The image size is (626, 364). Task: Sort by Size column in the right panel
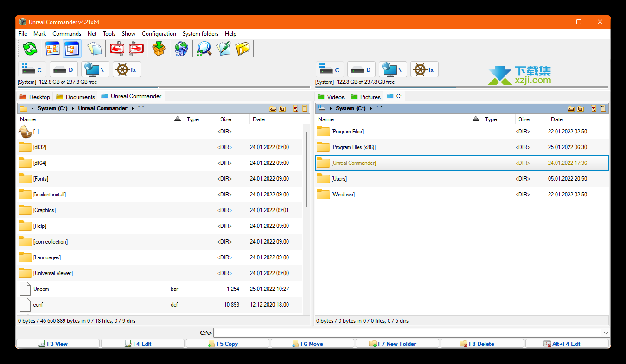click(x=531, y=119)
